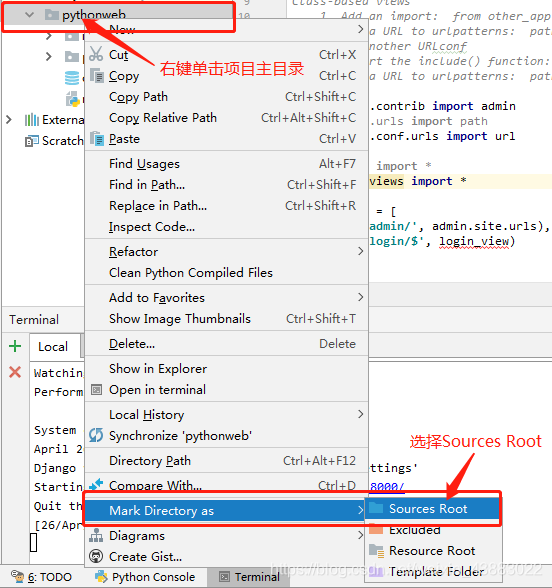The height and width of the screenshot is (588, 552).
Task: Select Template Folder option
Action: (433, 572)
